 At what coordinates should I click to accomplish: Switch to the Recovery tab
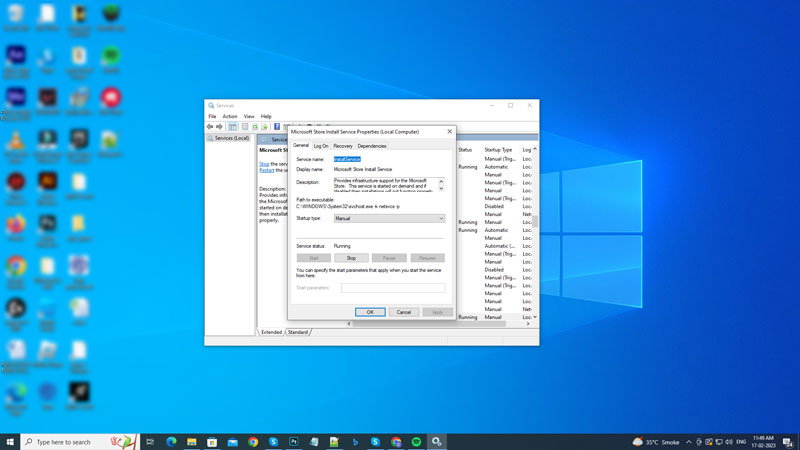tap(343, 146)
